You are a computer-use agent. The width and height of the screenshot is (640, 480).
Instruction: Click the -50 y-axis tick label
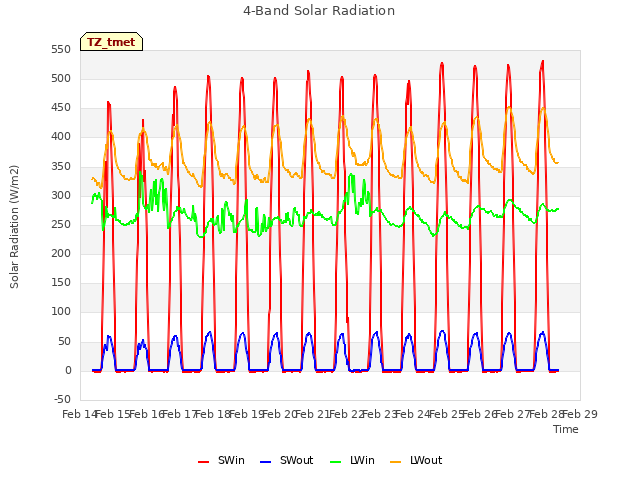tap(62, 399)
